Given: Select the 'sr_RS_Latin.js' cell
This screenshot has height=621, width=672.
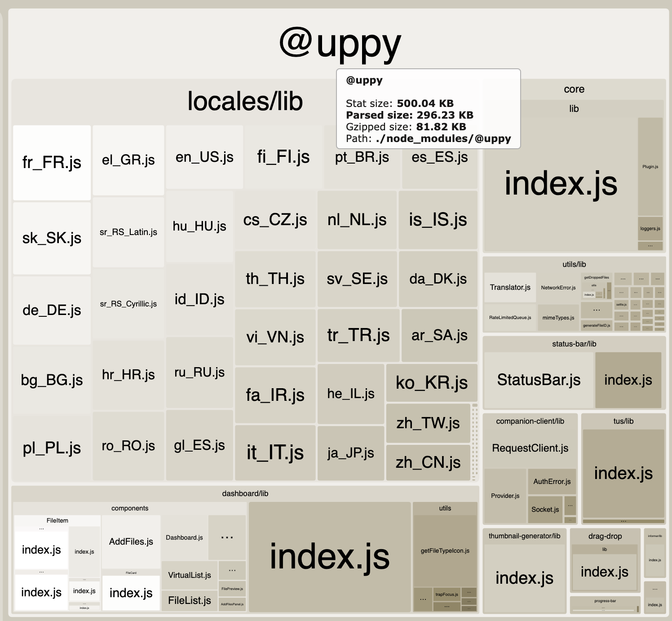Looking at the screenshot, I should (x=128, y=232).
